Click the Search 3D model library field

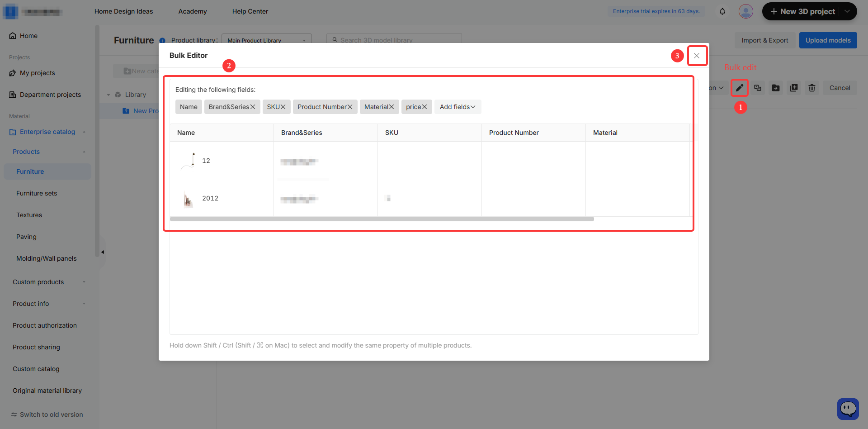[394, 40]
